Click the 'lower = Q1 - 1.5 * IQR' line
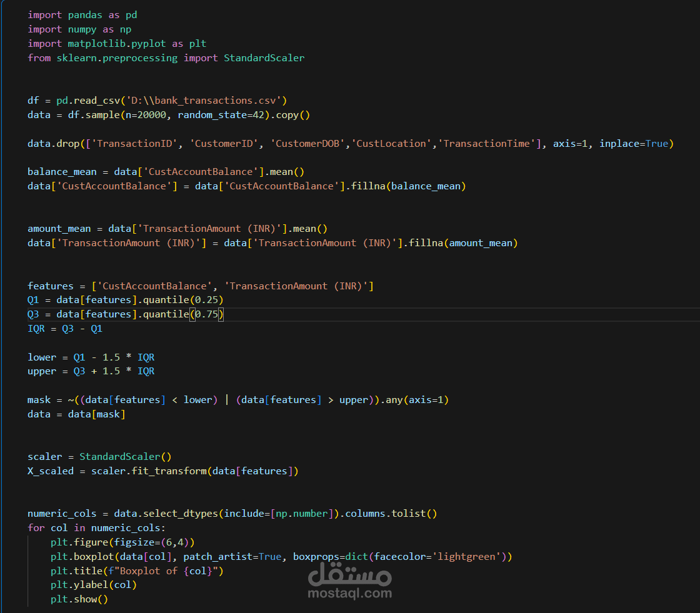This screenshot has width=700, height=613. click(91, 357)
